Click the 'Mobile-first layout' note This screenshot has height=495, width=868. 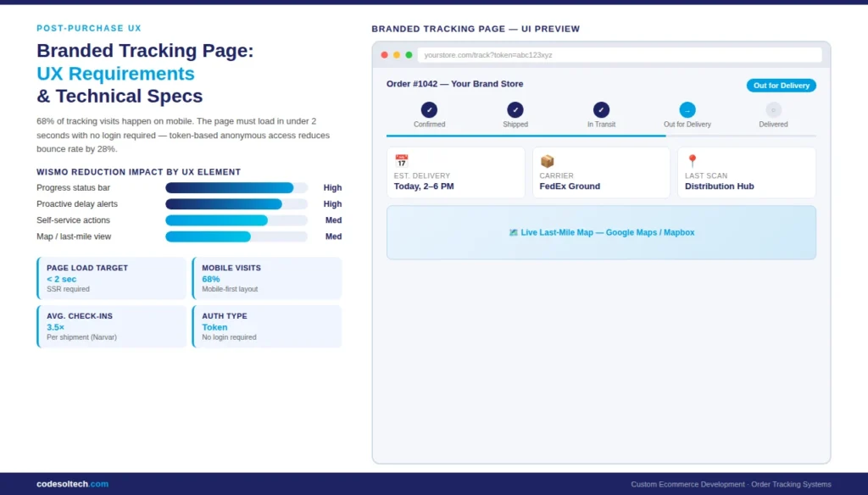point(230,289)
